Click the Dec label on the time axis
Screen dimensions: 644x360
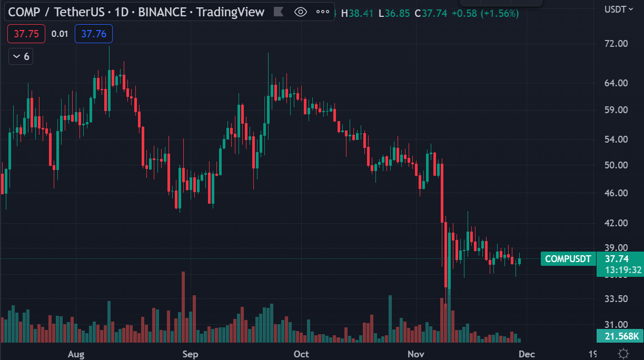(x=527, y=354)
